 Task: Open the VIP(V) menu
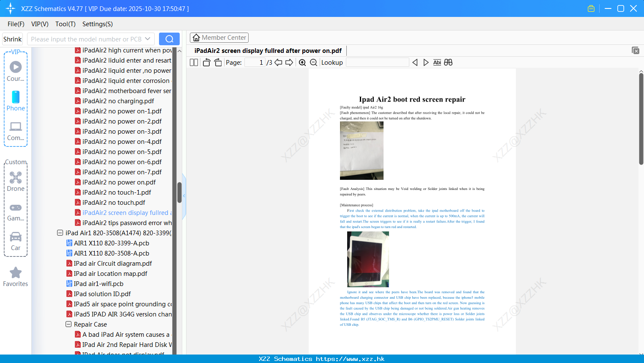tap(40, 24)
